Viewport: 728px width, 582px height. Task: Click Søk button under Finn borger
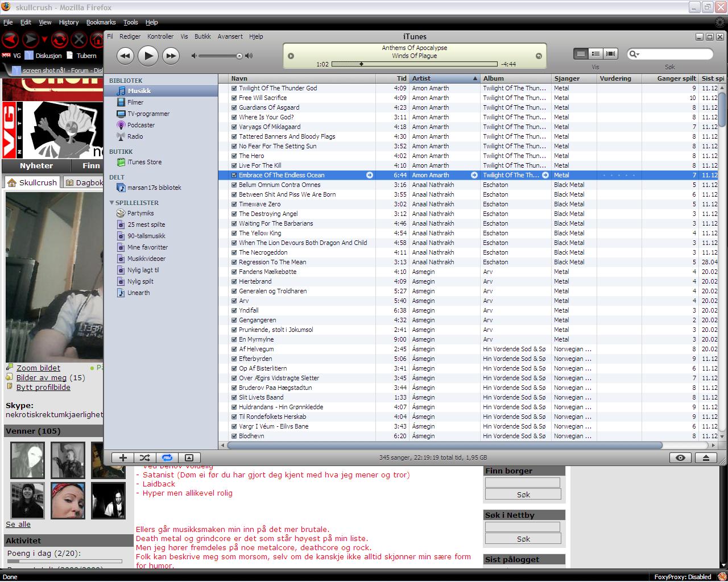coord(523,494)
